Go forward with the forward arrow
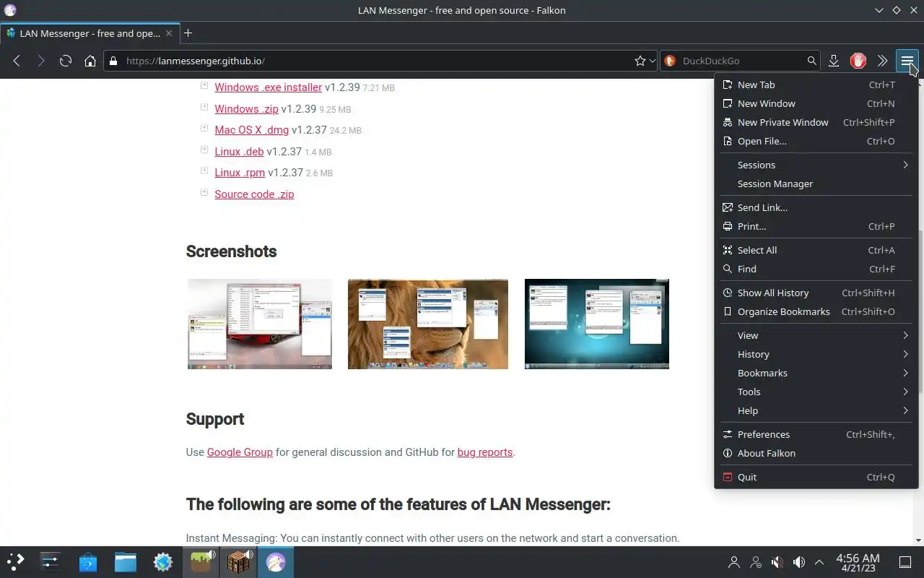Screen dimensions: 924x578 click(41, 61)
